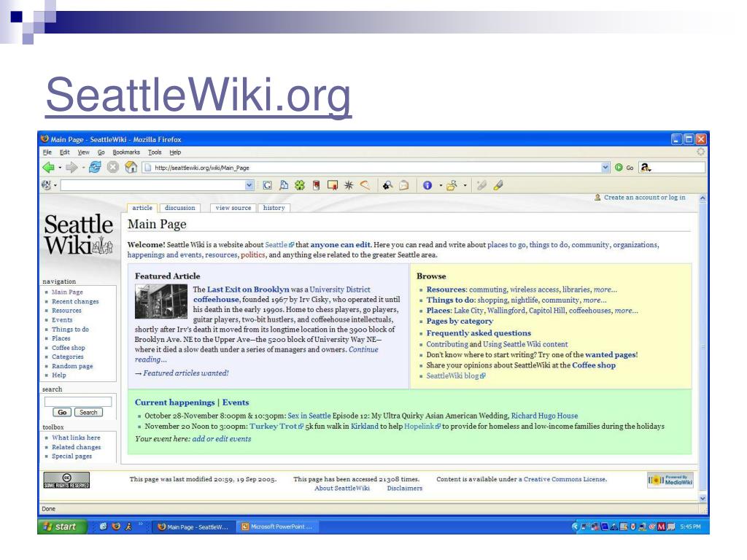Open the view source tab

[233, 208]
